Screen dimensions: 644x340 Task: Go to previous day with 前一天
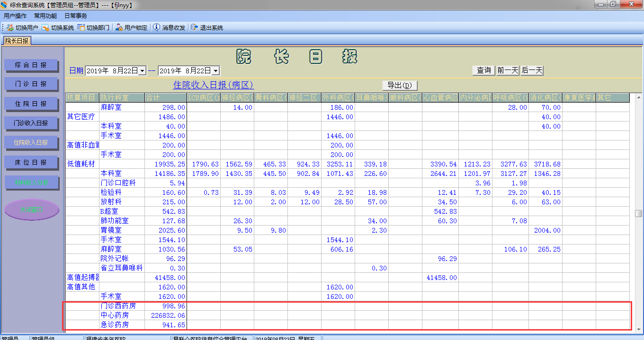(x=508, y=70)
